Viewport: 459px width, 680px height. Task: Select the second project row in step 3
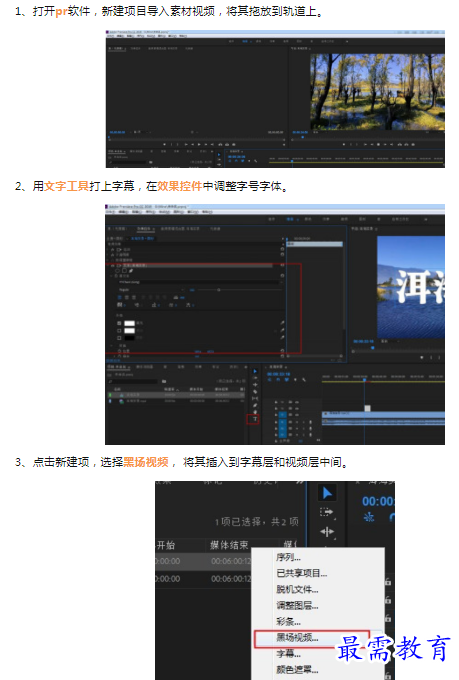coord(203,579)
